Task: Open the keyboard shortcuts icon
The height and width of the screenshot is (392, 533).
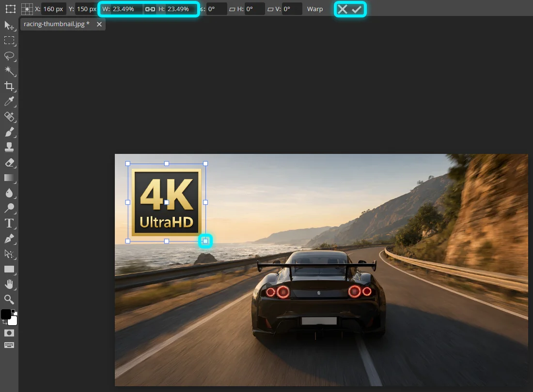Action: tap(9, 345)
